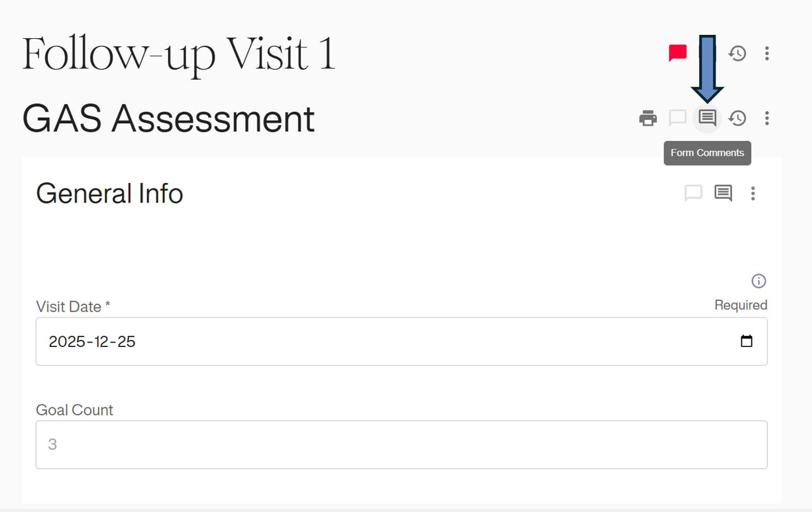Click the empty speech bubble beside GAS Assessment
The image size is (812, 512).
coord(678,118)
